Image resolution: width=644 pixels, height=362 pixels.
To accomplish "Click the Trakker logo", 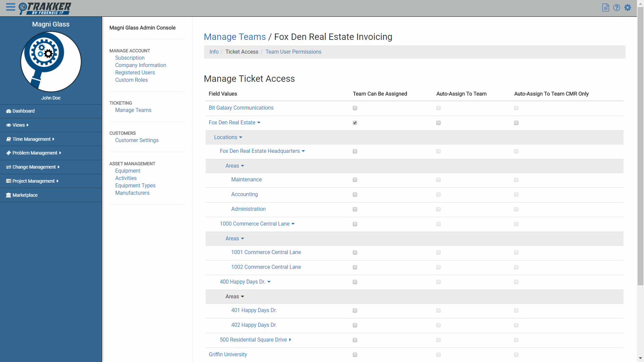I will [x=45, y=8].
